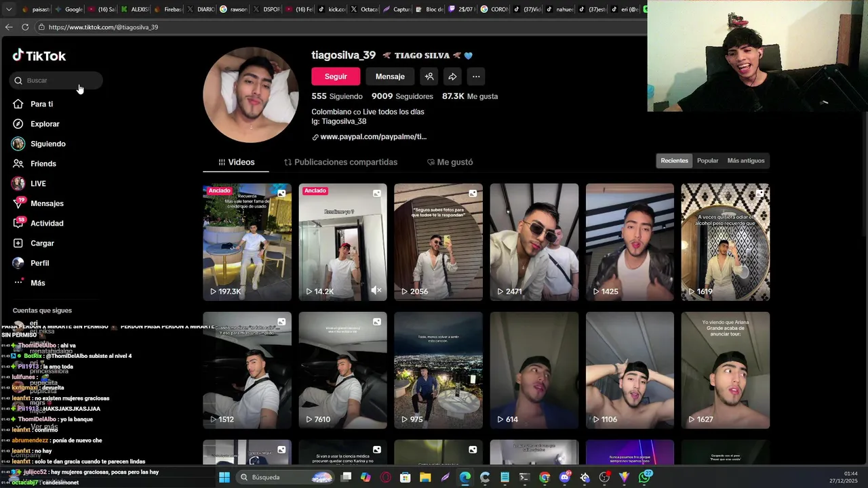Click the search magnifier icon

(18, 81)
